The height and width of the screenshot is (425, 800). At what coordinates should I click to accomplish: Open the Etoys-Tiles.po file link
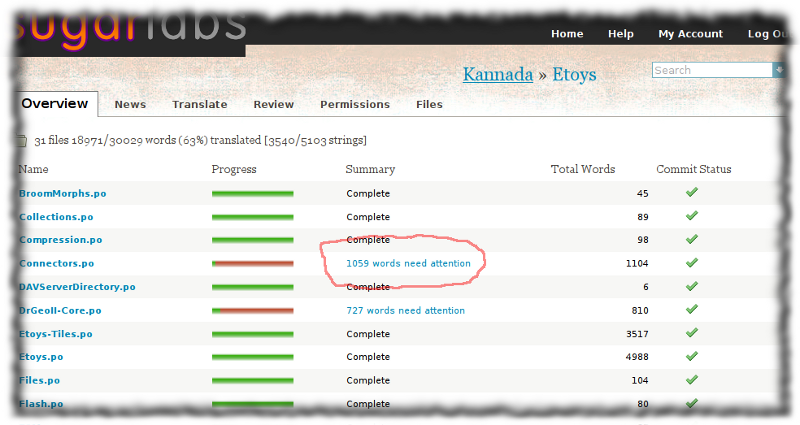coord(56,333)
